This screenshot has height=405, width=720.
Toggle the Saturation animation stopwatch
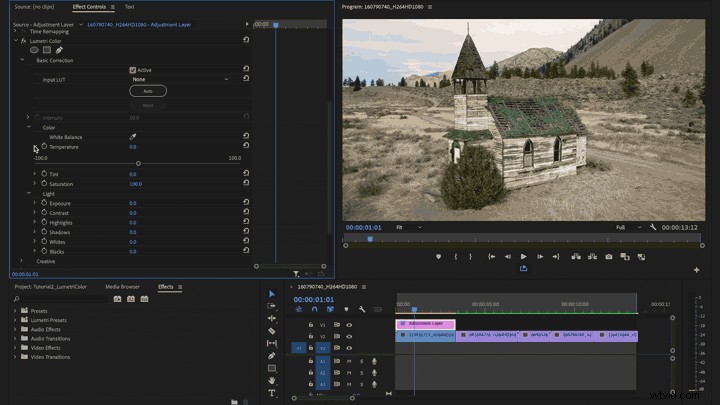click(x=44, y=183)
